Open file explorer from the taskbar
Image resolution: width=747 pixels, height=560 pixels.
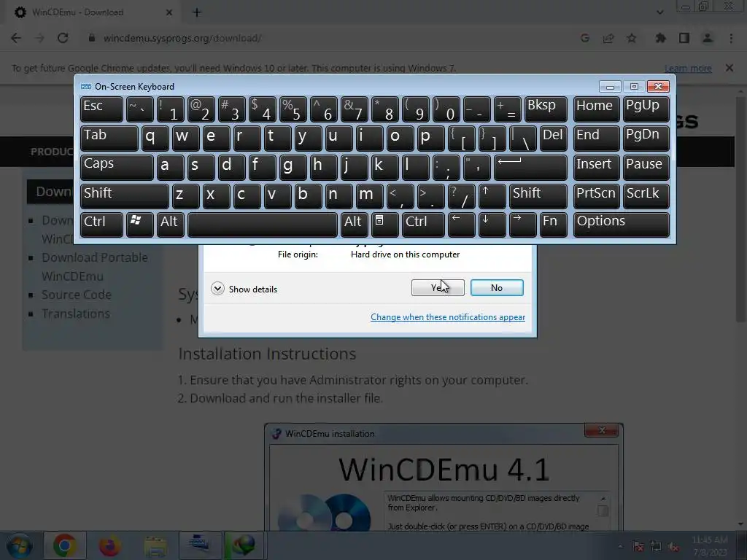tap(155, 545)
